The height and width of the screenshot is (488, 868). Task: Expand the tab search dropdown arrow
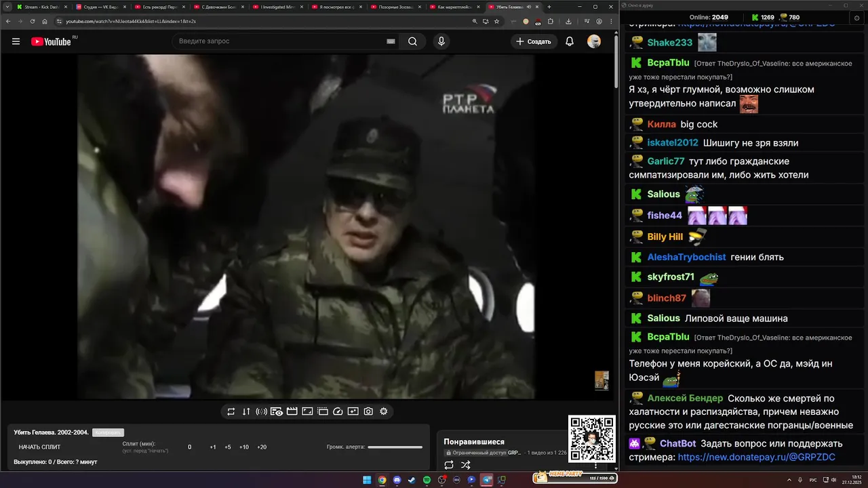coord(7,7)
